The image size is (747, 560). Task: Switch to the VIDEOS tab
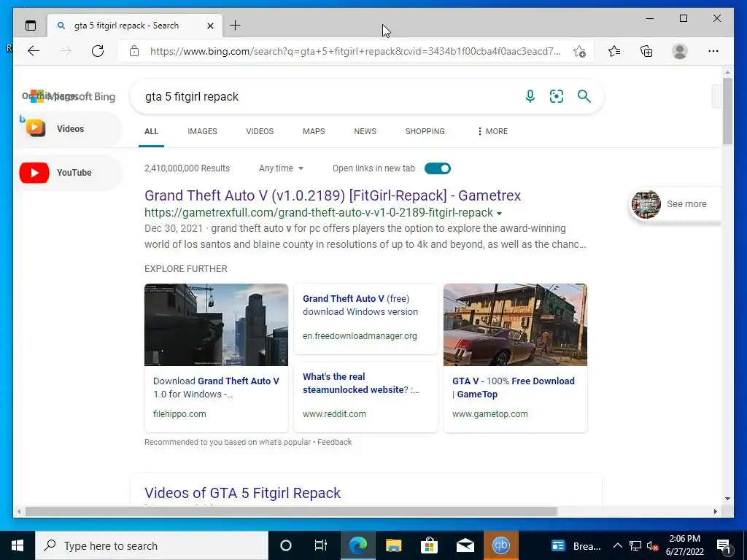(x=260, y=131)
